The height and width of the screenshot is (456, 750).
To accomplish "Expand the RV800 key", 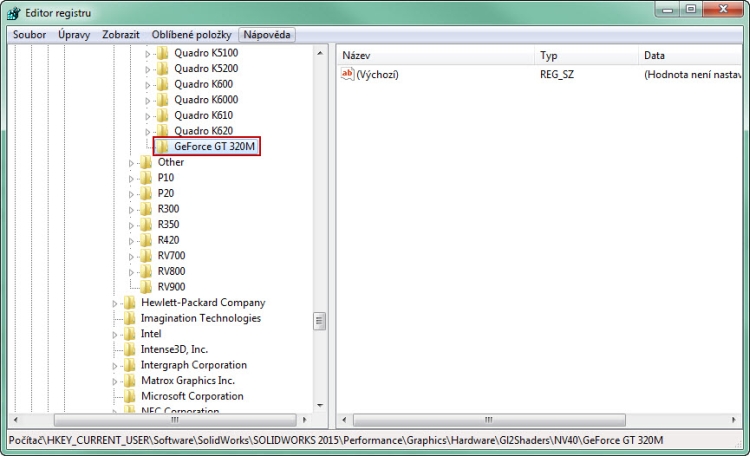I will [x=131, y=272].
